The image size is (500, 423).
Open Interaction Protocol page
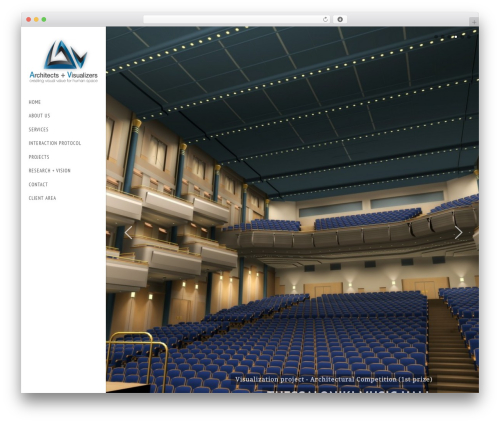tap(55, 143)
